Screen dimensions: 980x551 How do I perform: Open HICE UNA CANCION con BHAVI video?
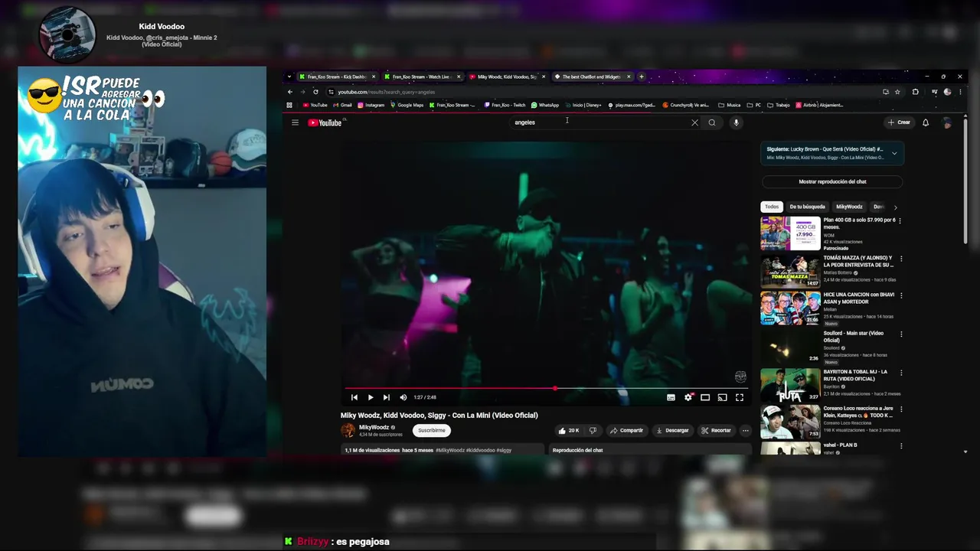(790, 308)
